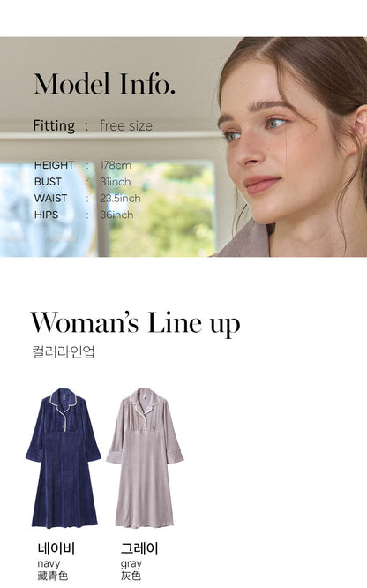Screen dimensions: 367x588
Task: Click the Model Info. heading
Action: 105,84
